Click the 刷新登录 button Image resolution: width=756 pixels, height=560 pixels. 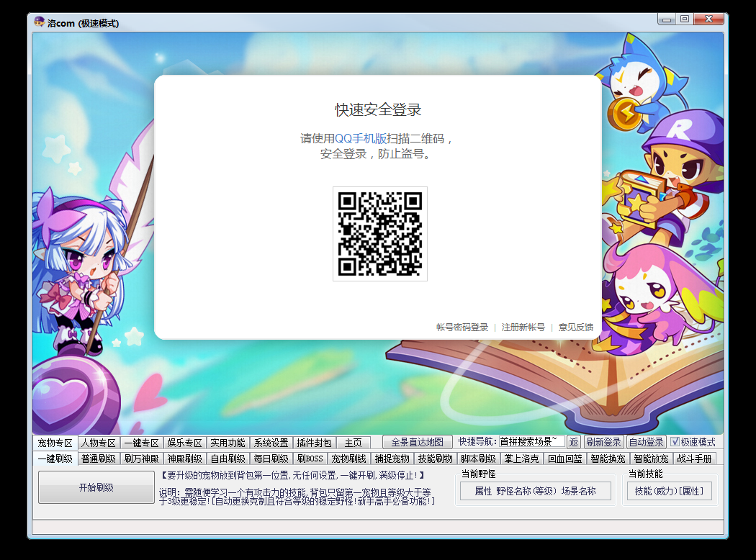click(x=603, y=442)
